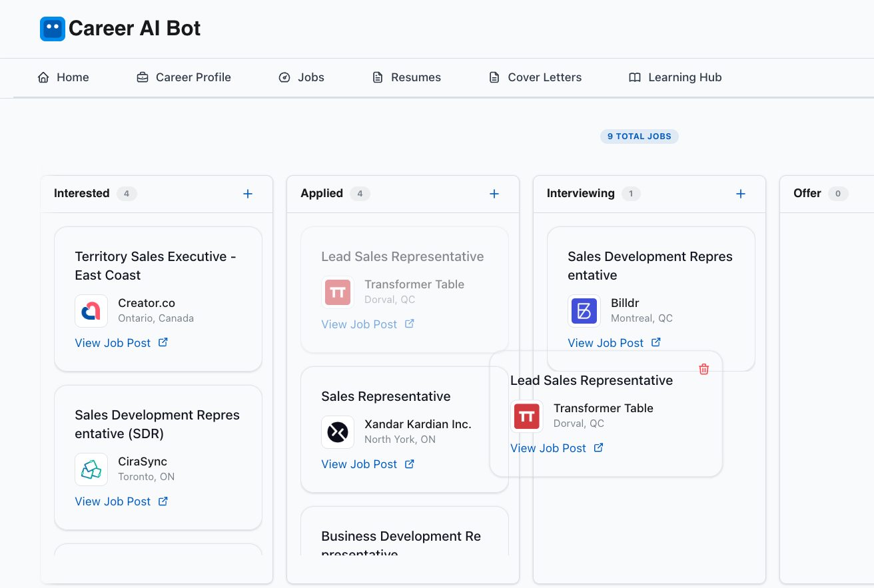Select the Home icon in the navigation bar
The height and width of the screenshot is (588, 874).
(x=42, y=77)
